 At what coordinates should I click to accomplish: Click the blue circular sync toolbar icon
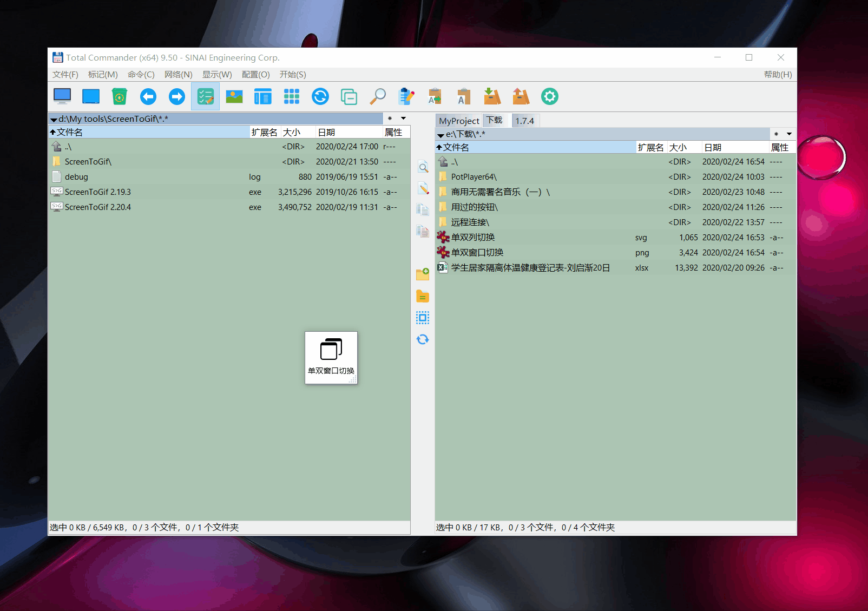click(x=320, y=96)
